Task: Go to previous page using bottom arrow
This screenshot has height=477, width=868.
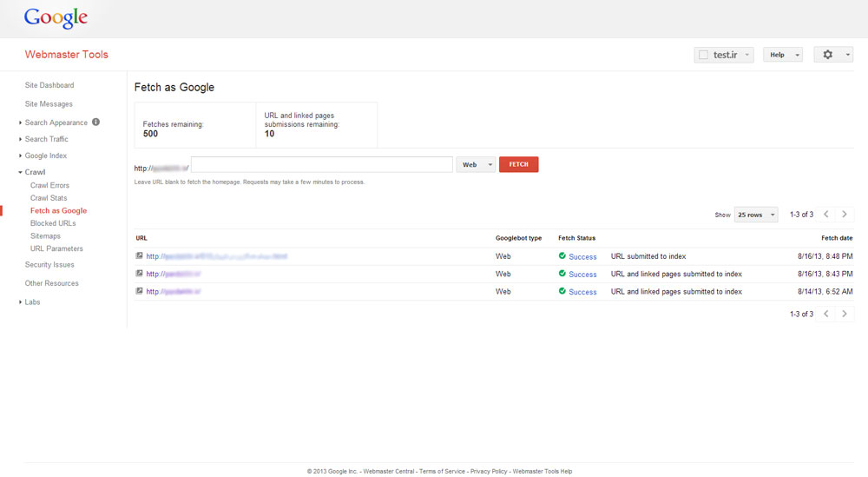Action: [x=826, y=314]
